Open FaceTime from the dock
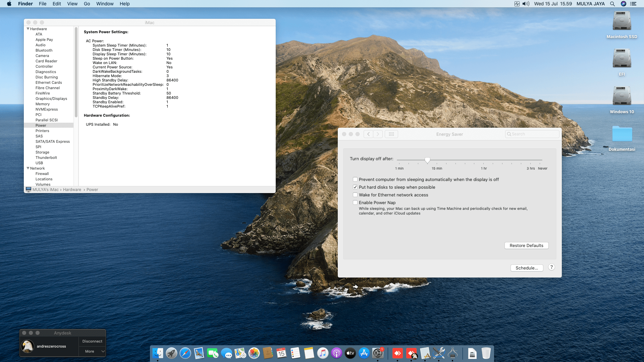The height and width of the screenshot is (362, 644). 213,353
